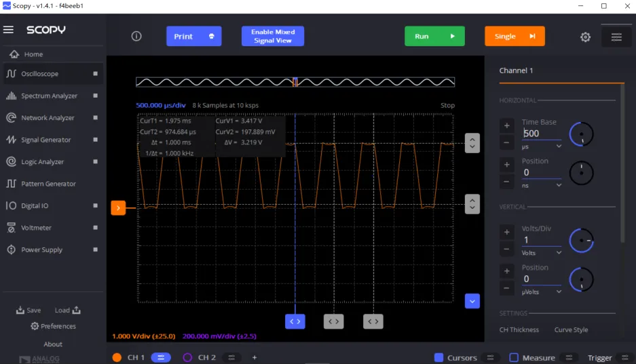Click the Volts/Div knob

pyautogui.click(x=581, y=241)
